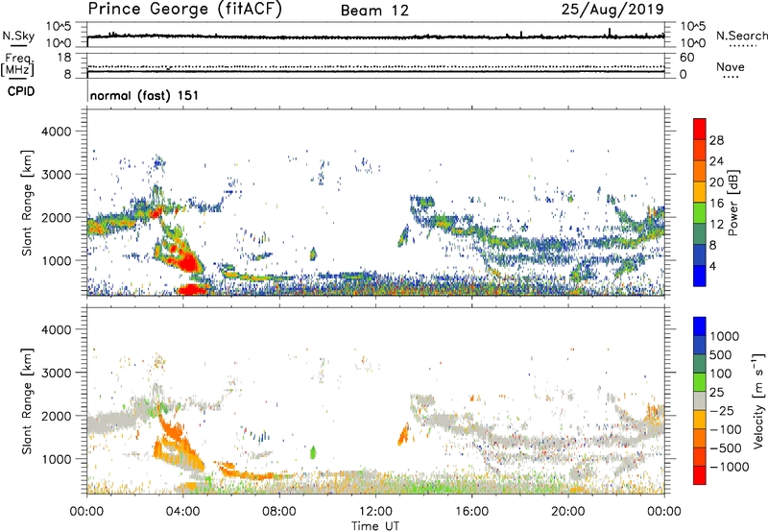Click the '08:00' time axis label
This screenshot has width=768, height=532.
click(x=279, y=512)
